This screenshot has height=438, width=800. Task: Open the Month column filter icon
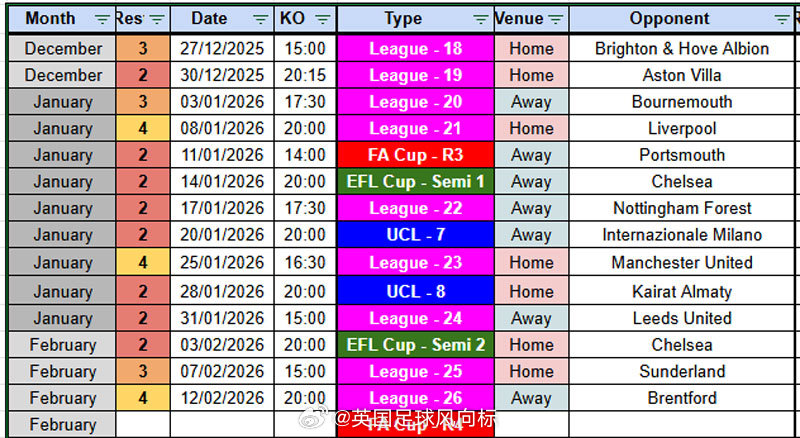tap(103, 19)
